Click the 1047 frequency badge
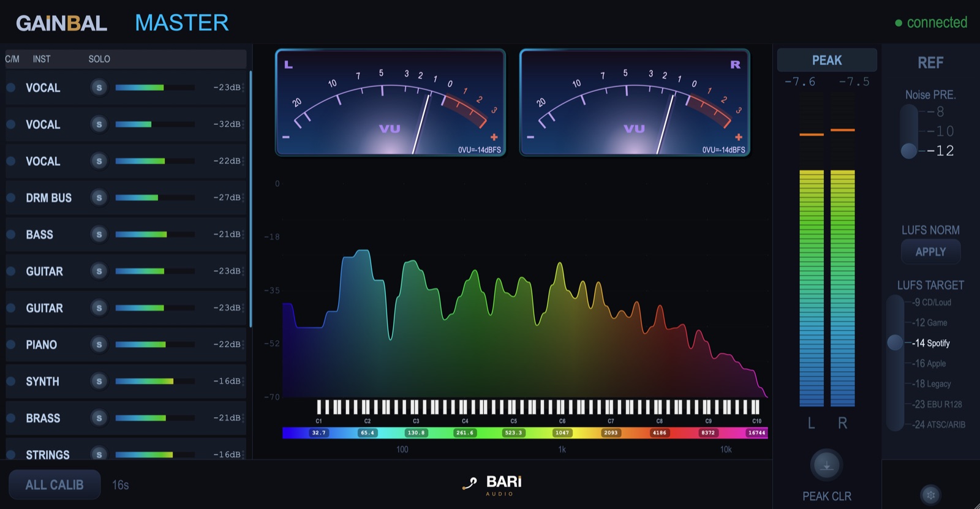The image size is (980, 509). (x=562, y=432)
